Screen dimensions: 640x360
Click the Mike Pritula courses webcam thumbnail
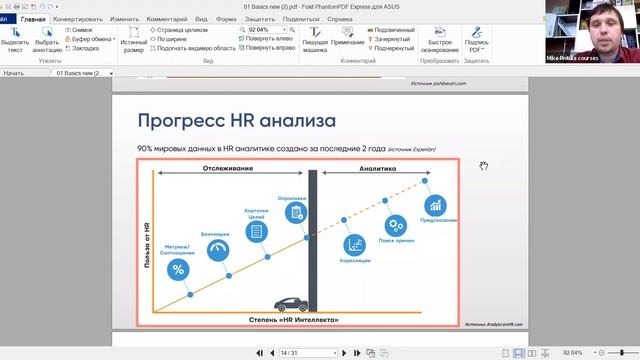593,31
